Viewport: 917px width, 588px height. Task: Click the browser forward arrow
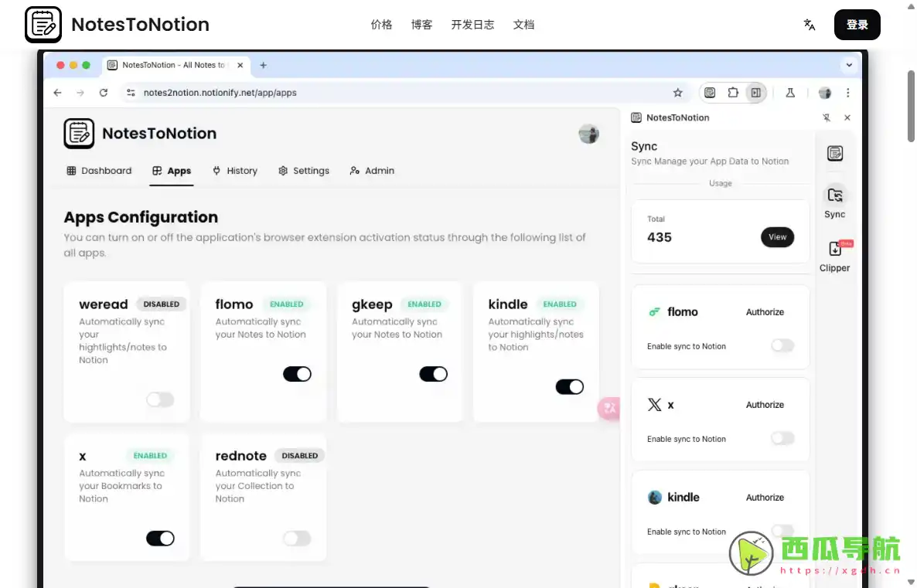[x=80, y=93]
